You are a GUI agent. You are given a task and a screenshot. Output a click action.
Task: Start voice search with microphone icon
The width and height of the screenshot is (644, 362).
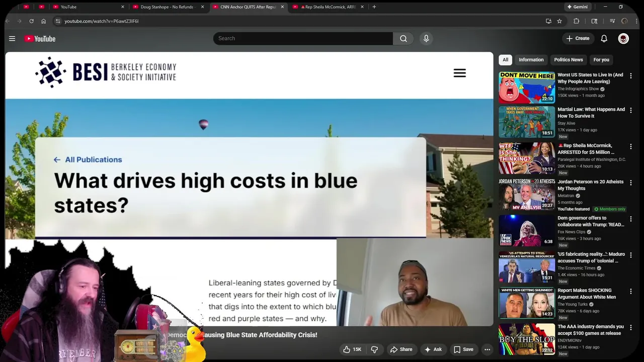point(426,39)
